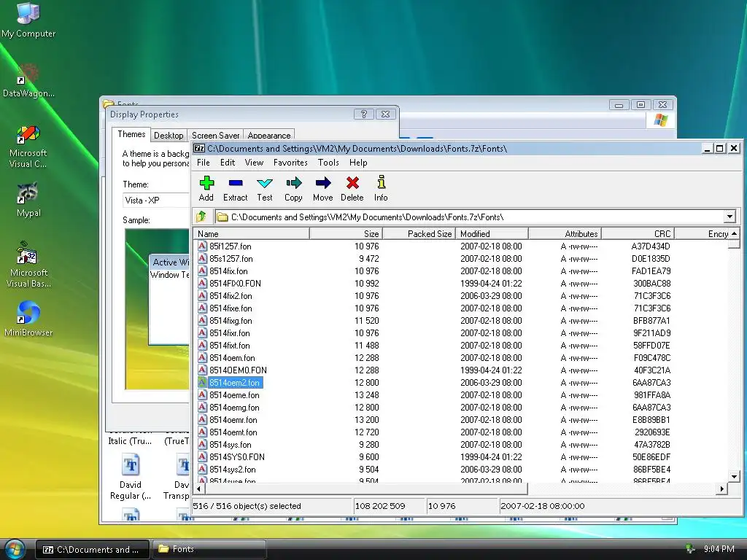Select the Mypal raccoon desktop icon

point(28,200)
